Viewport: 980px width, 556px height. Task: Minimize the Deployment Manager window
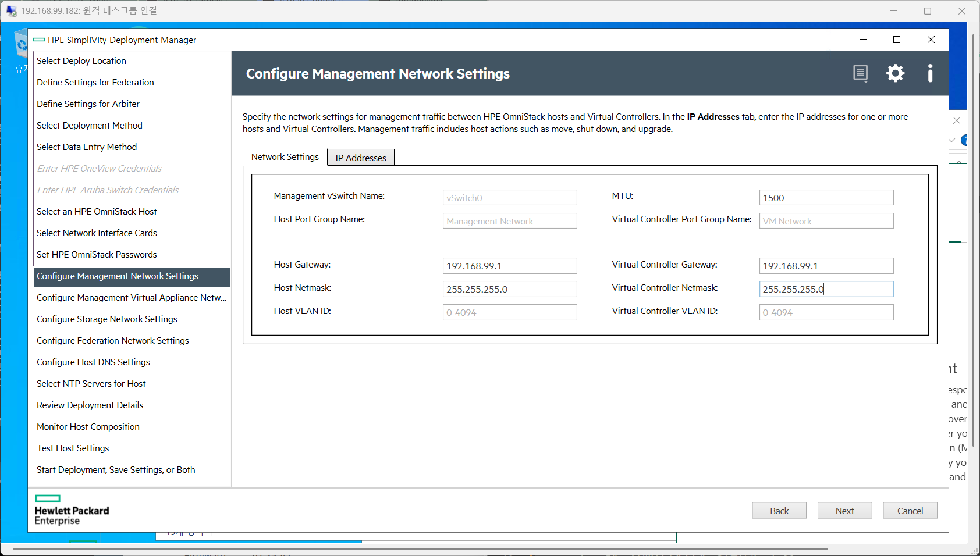[x=863, y=40]
